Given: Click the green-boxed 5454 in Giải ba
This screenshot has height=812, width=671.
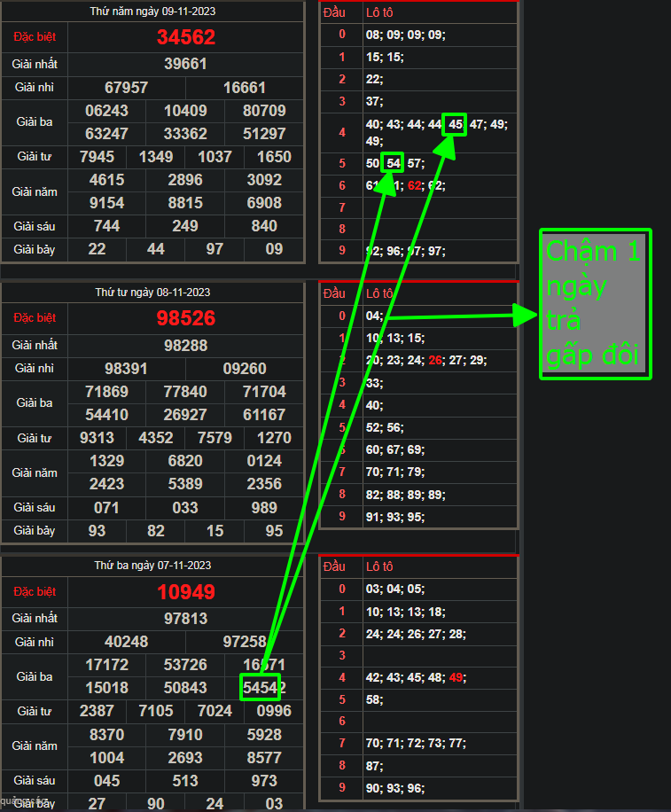Looking at the screenshot, I should click(x=260, y=688).
